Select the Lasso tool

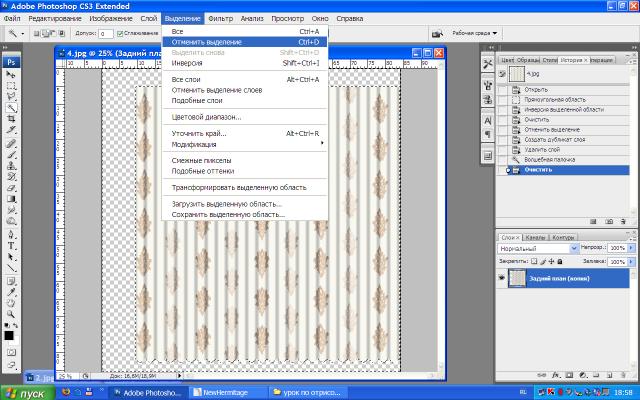pyautogui.click(x=11, y=97)
